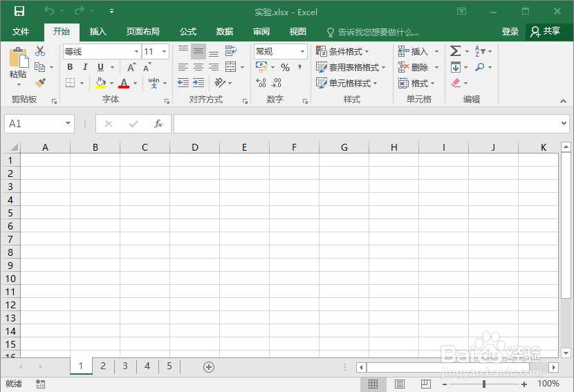Decrease font size with small A

(147, 67)
